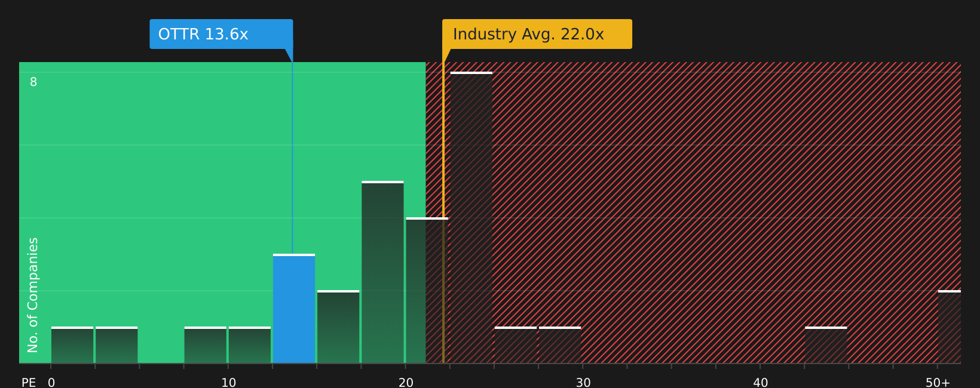
Task: Click the 'PE' axis label
Action: click(x=29, y=383)
